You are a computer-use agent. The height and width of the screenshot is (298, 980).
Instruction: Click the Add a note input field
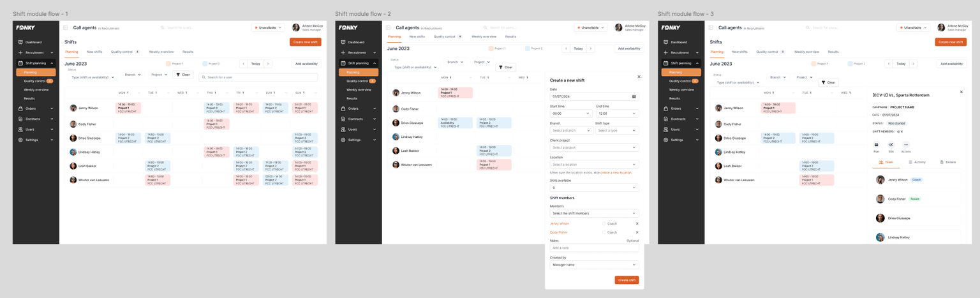[594, 248]
